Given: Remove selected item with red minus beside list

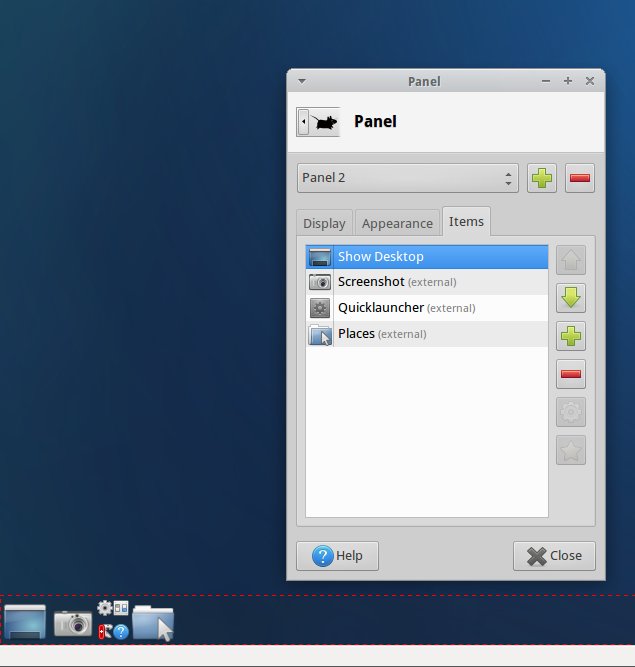Looking at the screenshot, I should coord(571,374).
